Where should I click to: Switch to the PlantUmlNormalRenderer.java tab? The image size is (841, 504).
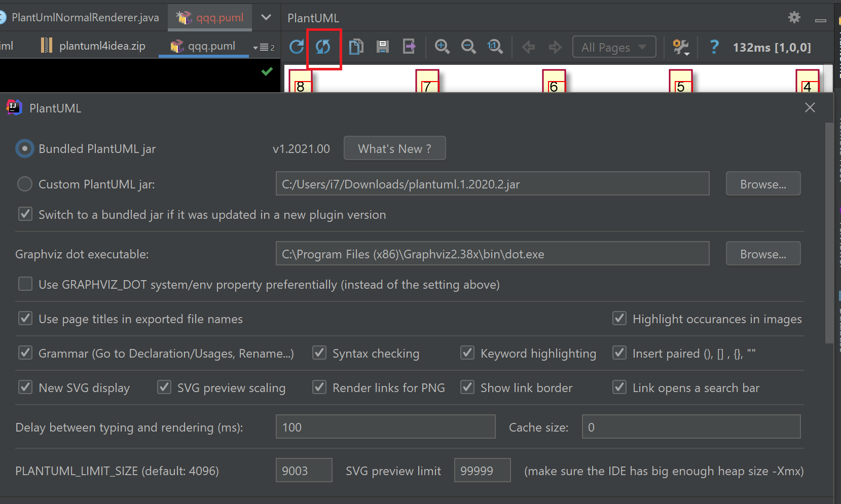click(85, 17)
